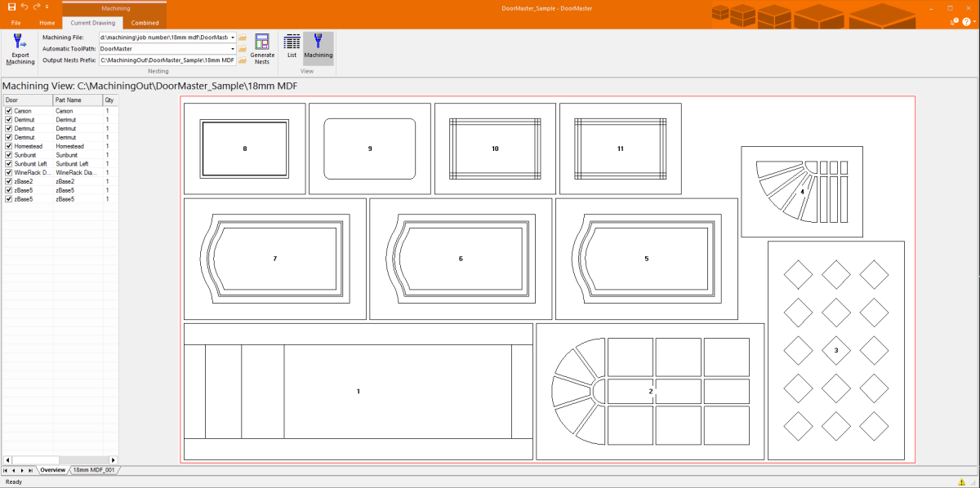
Task: Open the Machining File dropdown
Action: tap(233, 38)
